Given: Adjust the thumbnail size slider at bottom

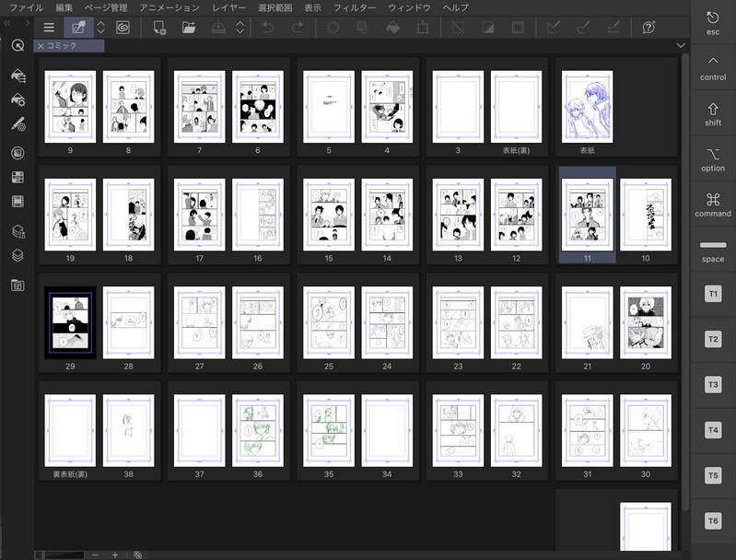Looking at the screenshot, I should pyautogui.click(x=60, y=554).
